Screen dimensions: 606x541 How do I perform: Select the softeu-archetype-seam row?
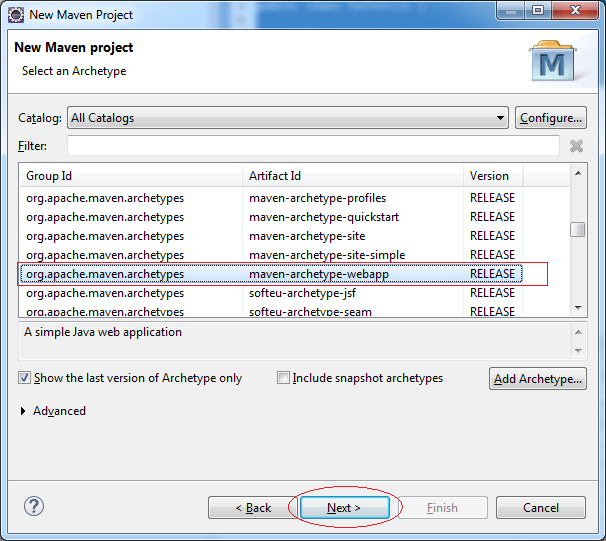coord(271,310)
